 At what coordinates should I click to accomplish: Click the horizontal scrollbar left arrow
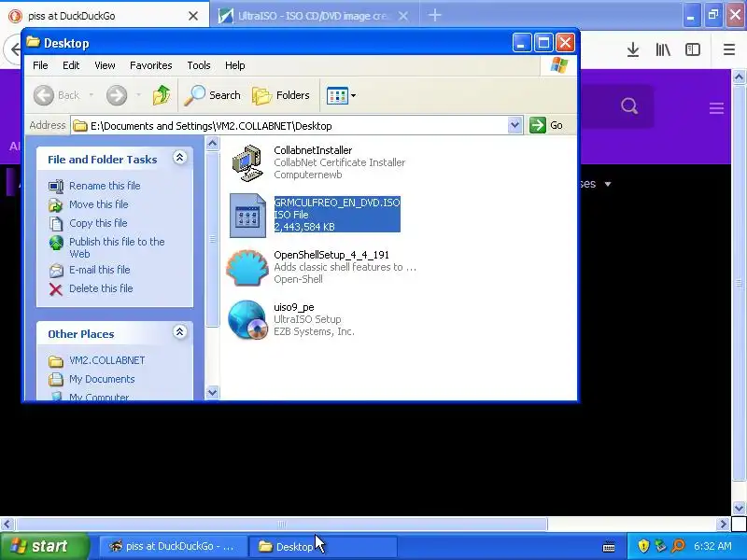[x=7, y=525]
